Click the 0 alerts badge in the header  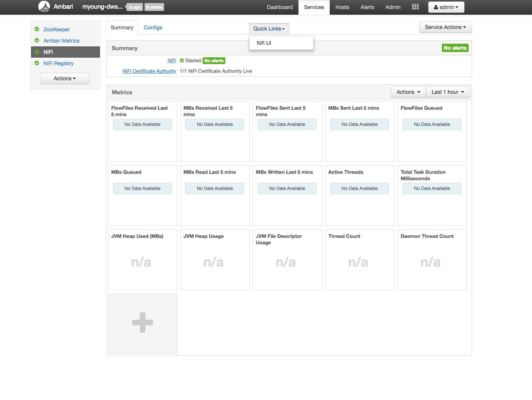[x=154, y=7]
